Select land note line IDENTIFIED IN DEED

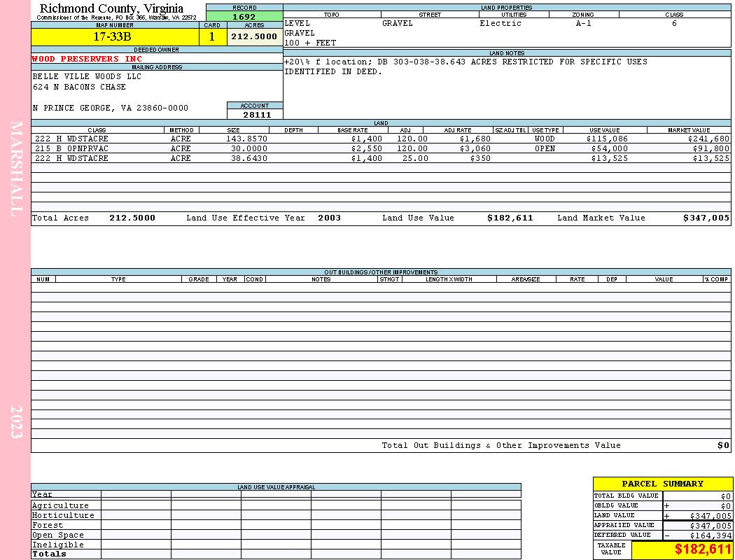pos(333,71)
